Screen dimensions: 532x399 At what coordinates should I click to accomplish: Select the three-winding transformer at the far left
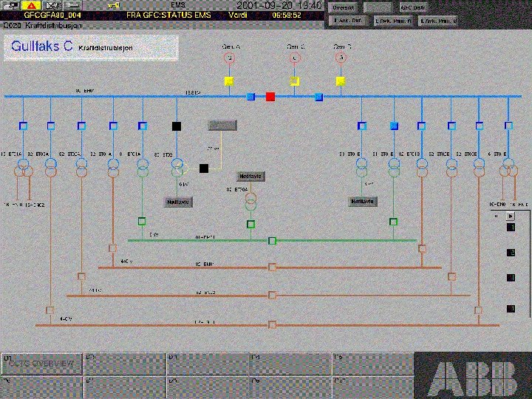click(23, 168)
